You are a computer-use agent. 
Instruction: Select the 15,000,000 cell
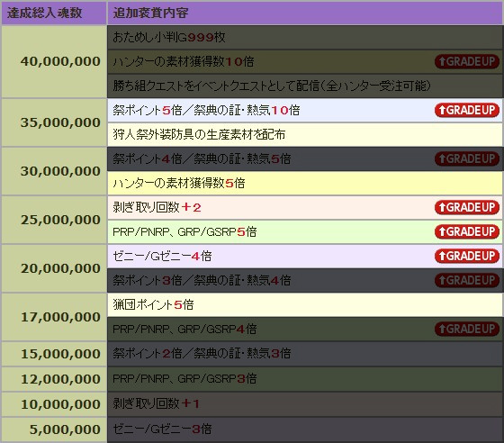pyautogui.click(x=54, y=354)
